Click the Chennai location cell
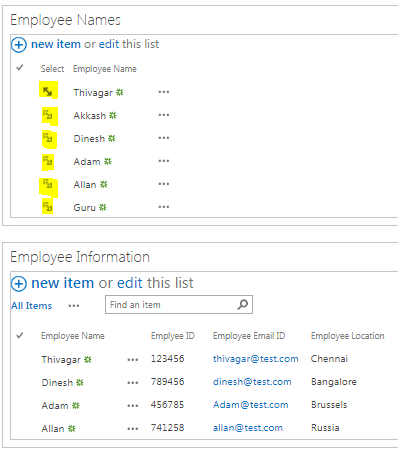Screen dimensions: 398x474 pyautogui.click(x=329, y=359)
